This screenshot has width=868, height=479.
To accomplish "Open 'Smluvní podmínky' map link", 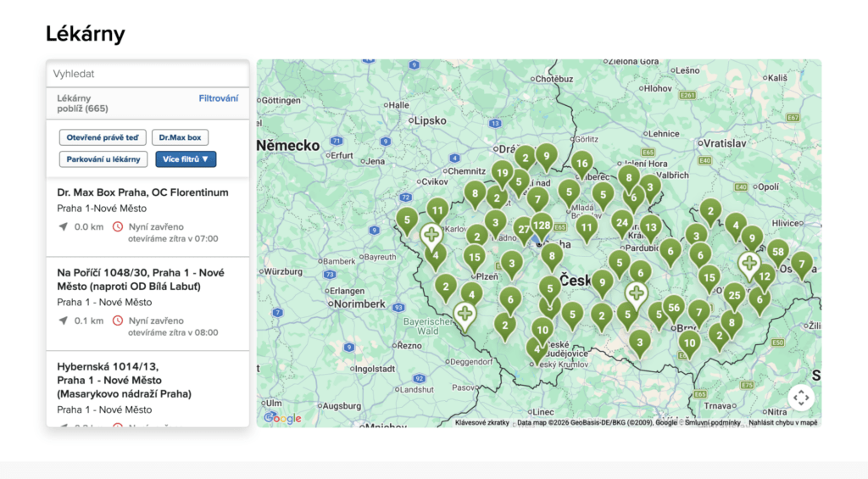I will [x=712, y=422].
